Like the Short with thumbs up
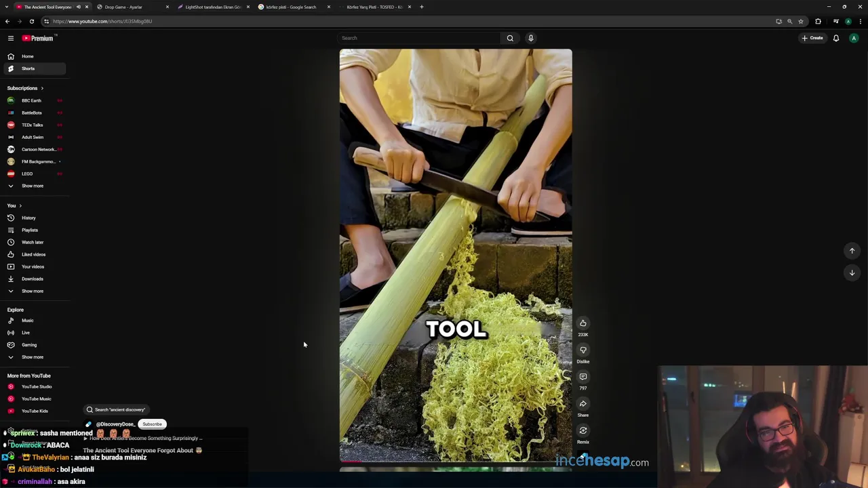 [x=583, y=323]
